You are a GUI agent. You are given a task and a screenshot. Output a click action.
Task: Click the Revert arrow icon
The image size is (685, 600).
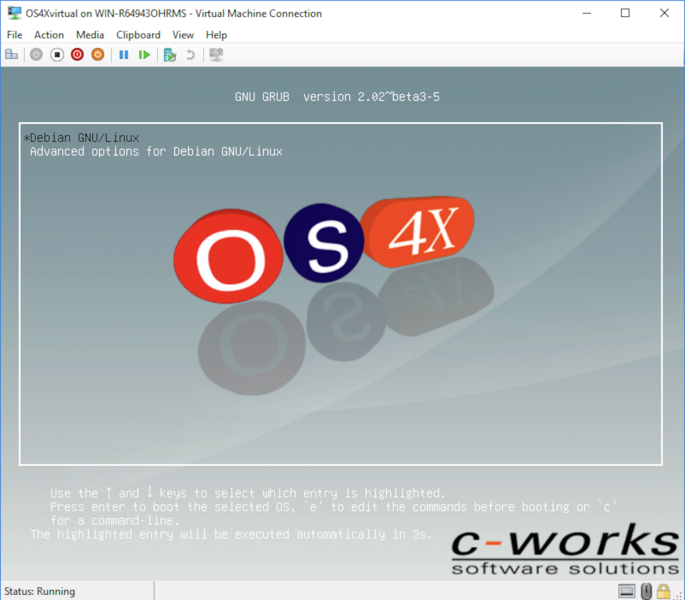pyautogui.click(x=190, y=55)
